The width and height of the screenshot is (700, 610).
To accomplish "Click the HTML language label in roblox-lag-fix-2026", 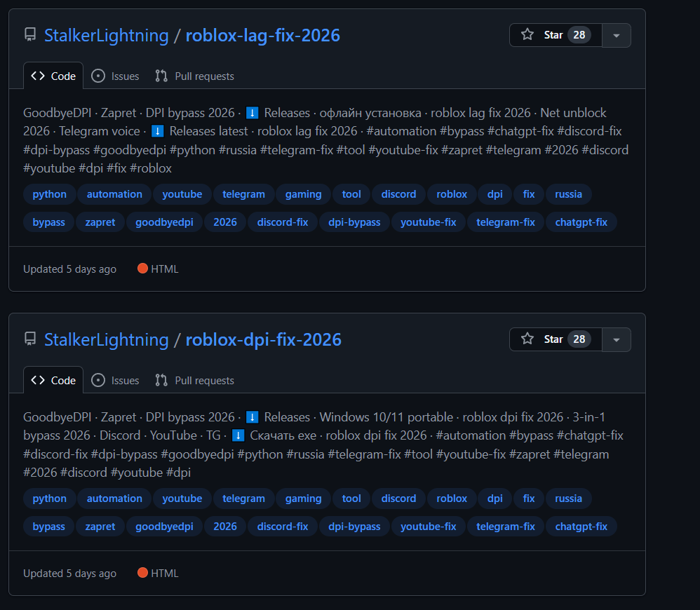I will point(158,269).
